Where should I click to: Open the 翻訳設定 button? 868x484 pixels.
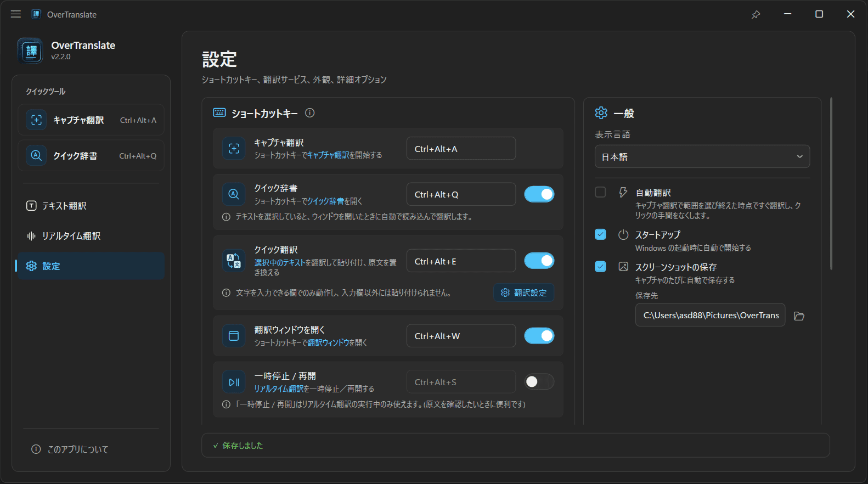click(x=524, y=293)
